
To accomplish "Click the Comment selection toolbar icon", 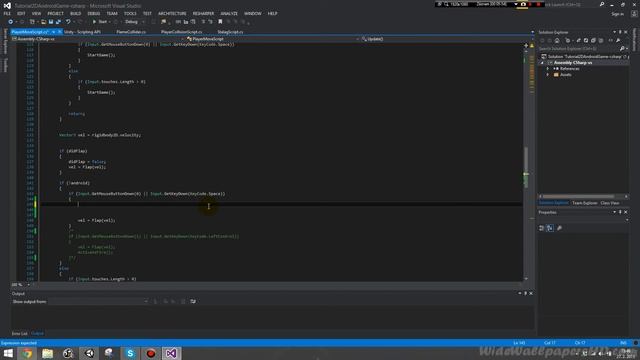I will click(203, 22).
